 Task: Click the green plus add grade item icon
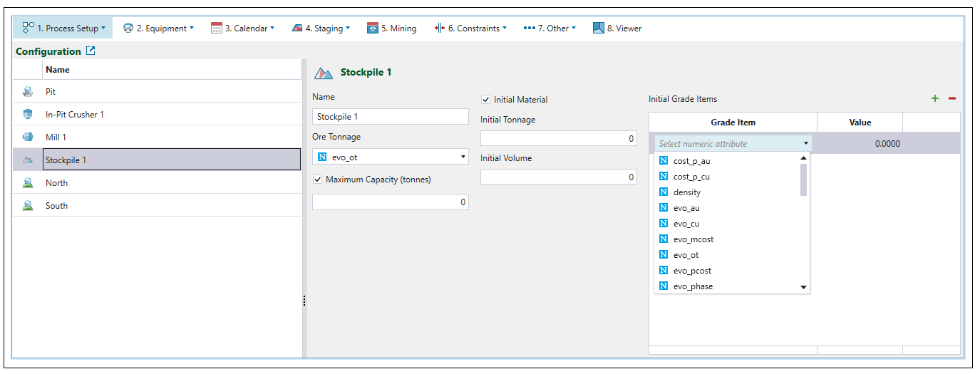pos(935,98)
